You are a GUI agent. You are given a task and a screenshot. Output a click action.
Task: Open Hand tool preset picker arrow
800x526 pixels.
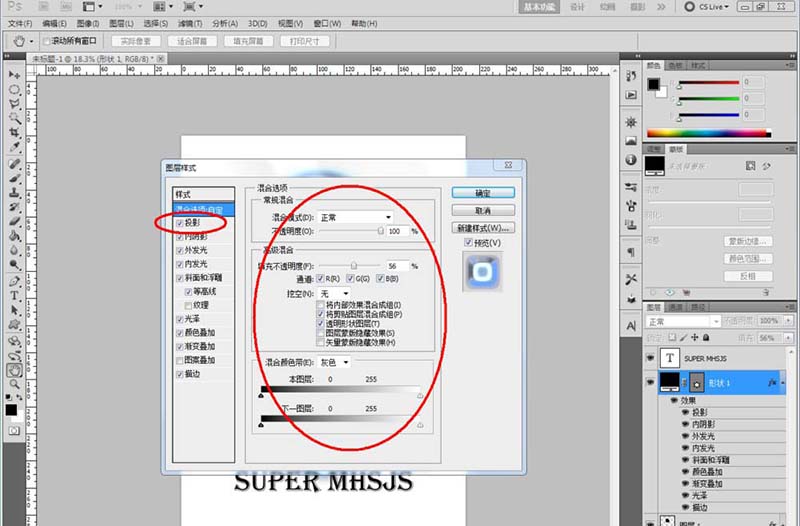pyautogui.click(x=32, y=41)
